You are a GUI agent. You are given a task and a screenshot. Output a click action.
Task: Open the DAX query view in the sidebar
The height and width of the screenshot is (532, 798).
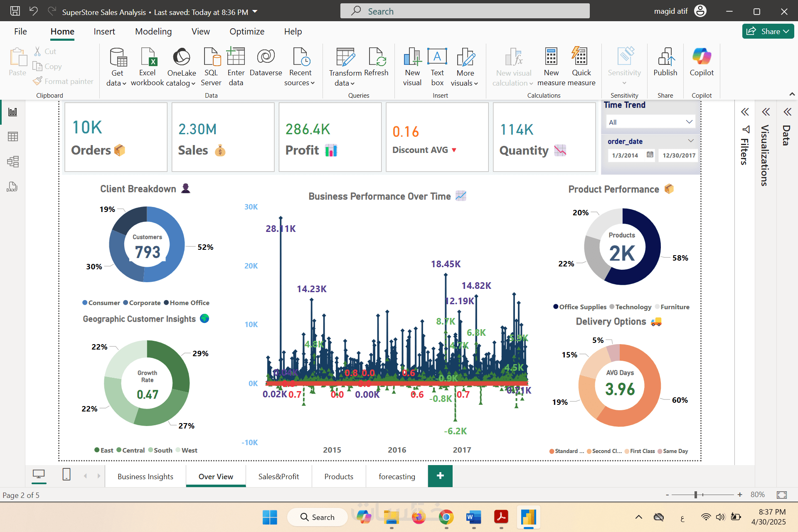tap(12, 187)
